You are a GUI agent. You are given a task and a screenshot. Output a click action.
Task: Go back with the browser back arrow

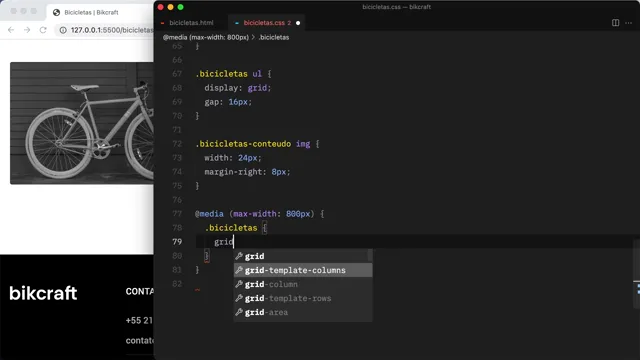(x=11, y=30)
